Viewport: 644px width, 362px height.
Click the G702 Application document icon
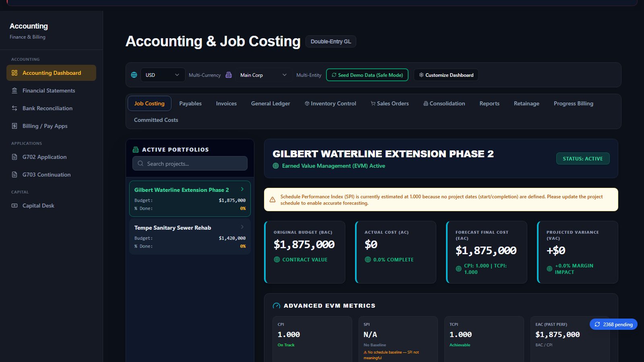tap(14, 157)
